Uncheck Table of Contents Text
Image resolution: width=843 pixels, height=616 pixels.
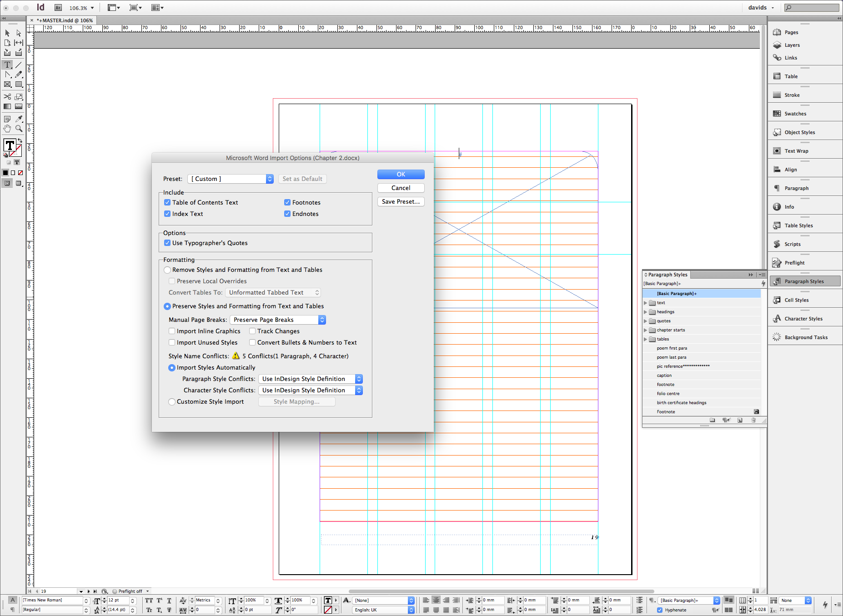coord(167,202)
